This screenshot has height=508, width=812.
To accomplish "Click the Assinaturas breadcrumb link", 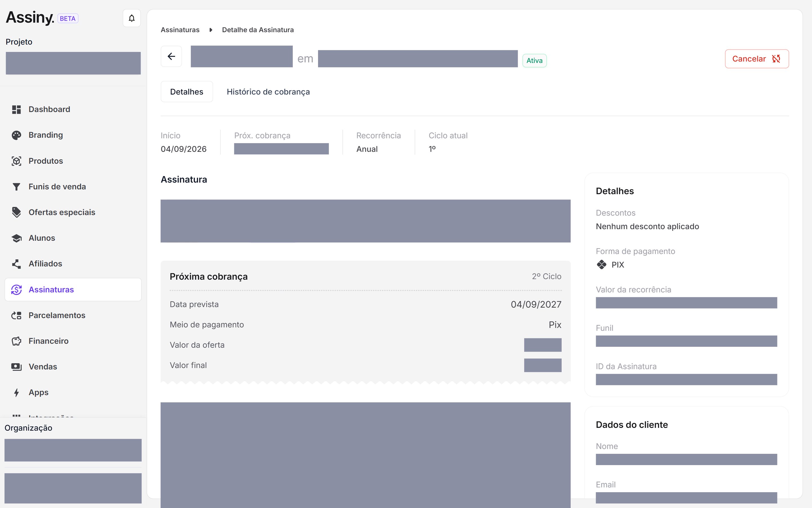I will pos(180,30).
